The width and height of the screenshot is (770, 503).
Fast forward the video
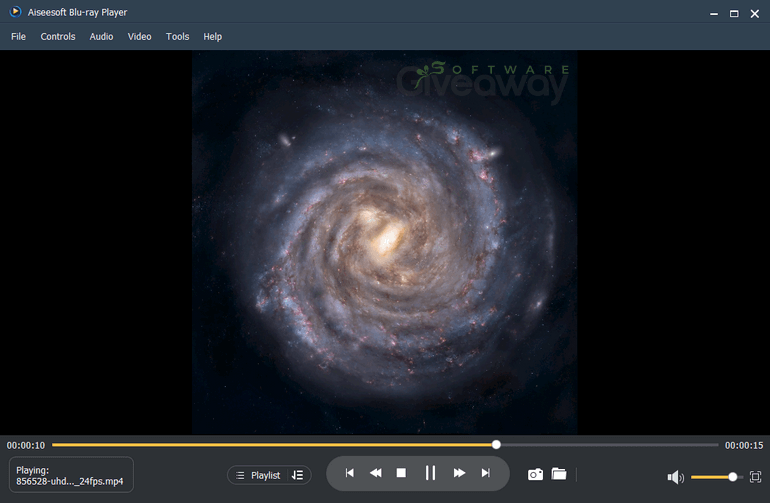coord(459,473)
